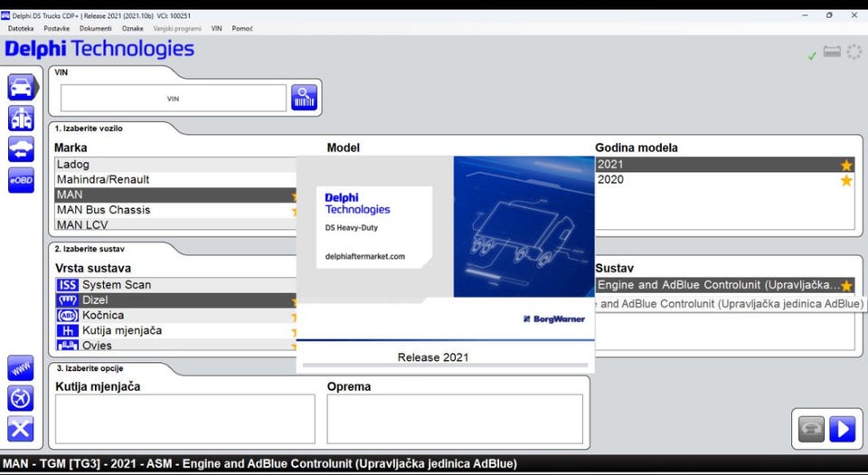Select System Scan in Vrsta sustava
Image resolution: width=868 pixels, height=475 pixels.
tap(117, 285)
